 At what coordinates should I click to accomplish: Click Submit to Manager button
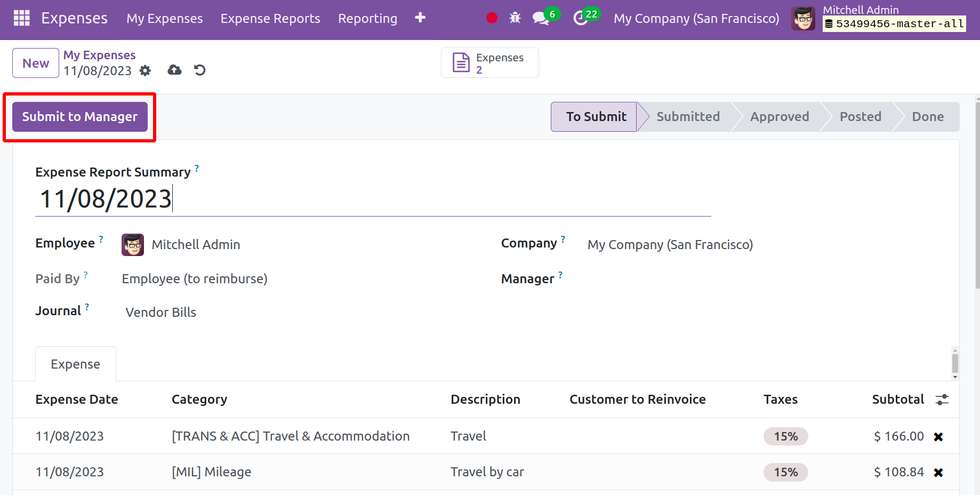(x=80, y=117)
